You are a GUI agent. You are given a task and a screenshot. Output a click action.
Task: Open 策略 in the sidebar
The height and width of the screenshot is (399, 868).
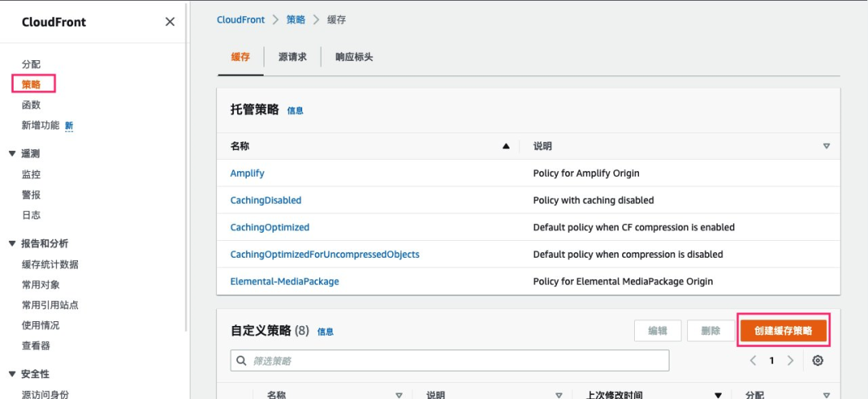tap(31, 84)
